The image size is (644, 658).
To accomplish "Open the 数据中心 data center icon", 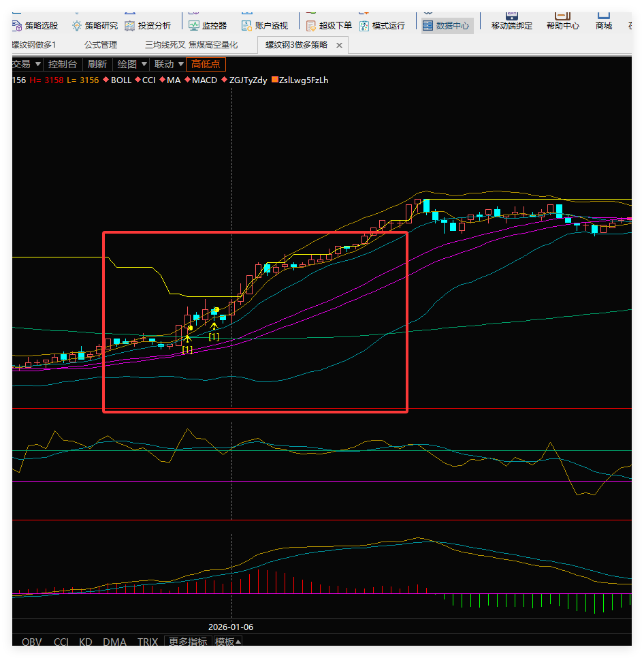I will (428, 26).
